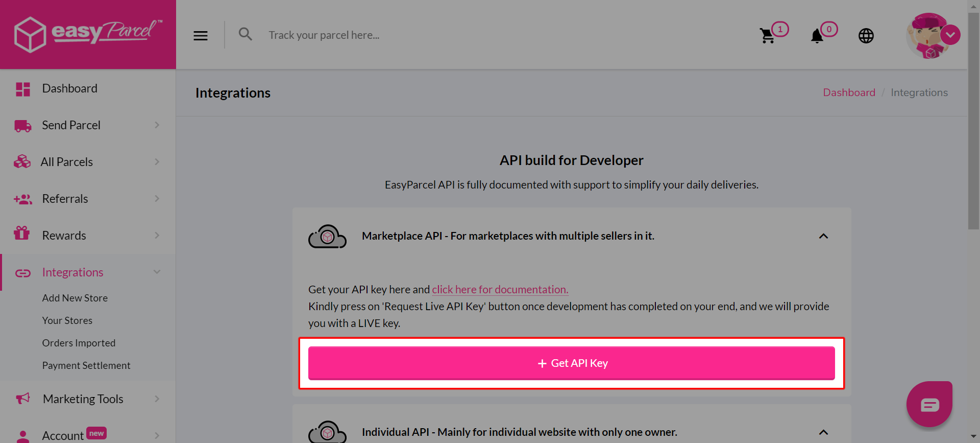980x443 pixels.
Task: Click the Integrations breadcrumb text
Action: [x=919, y=92]
